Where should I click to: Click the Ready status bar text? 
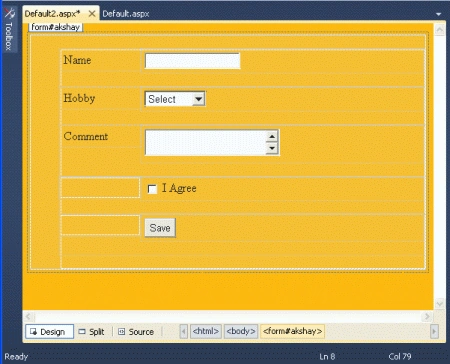(16, 357)
